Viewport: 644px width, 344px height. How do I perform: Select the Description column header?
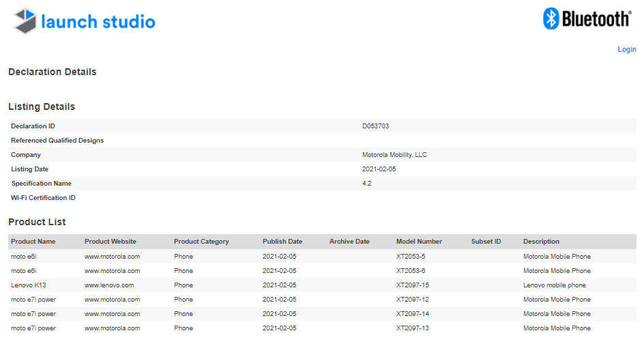tap(541, 242)
